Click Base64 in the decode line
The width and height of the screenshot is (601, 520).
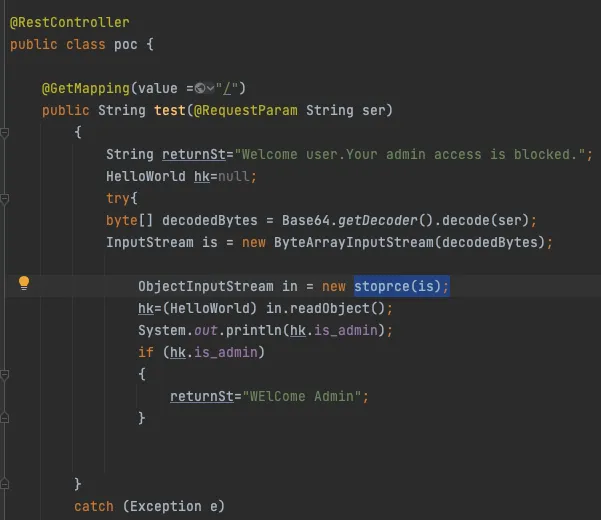coord(305,220)
